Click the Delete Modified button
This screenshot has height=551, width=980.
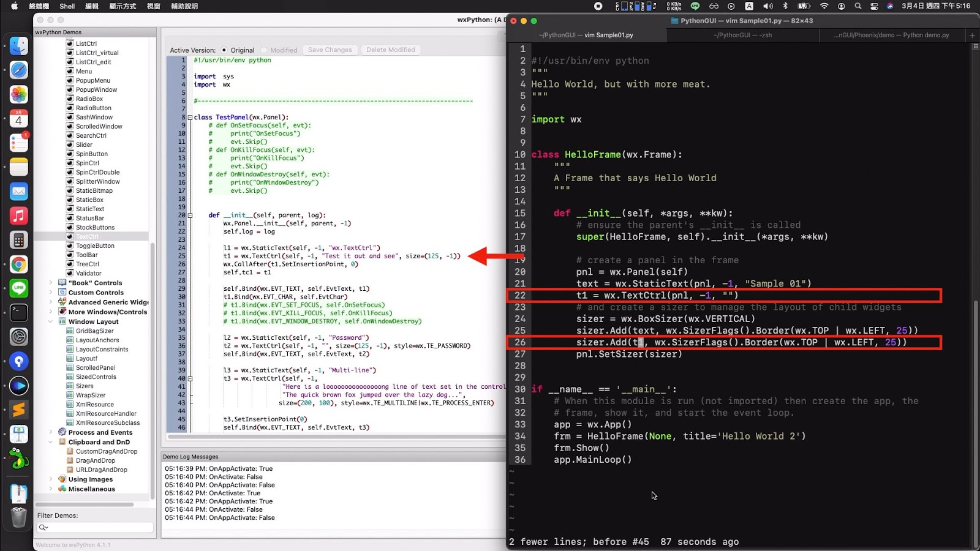pos(391,50)
